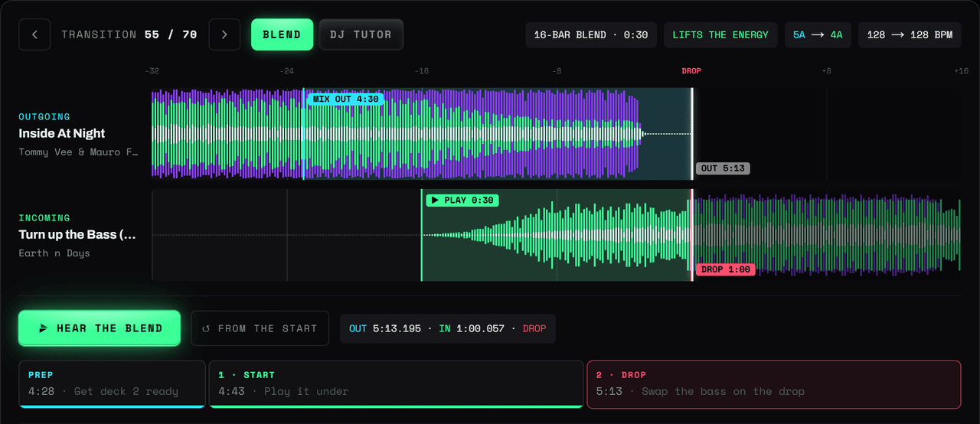
Task: Click the LIFTS THE ENERGY chip
Action: coord(720,34)
